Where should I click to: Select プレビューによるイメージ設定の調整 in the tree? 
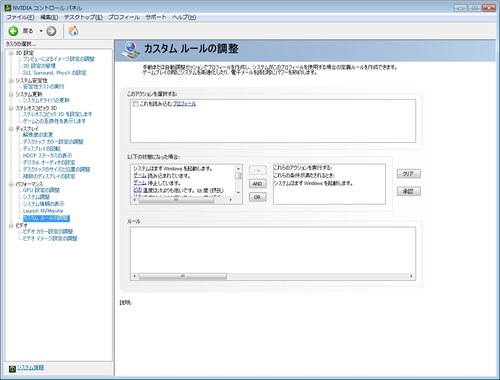coord(59,59)
